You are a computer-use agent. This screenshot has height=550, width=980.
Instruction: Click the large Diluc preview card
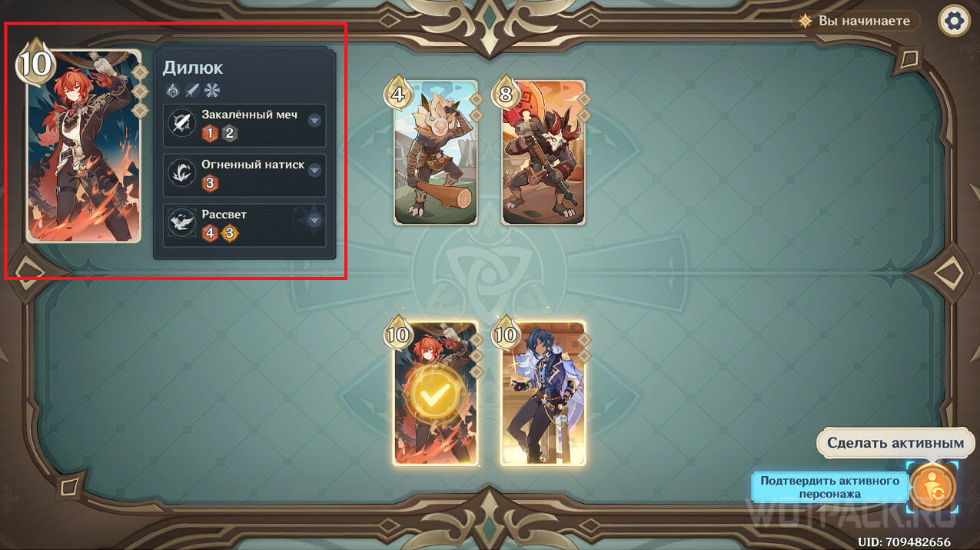tap(84, 146)
